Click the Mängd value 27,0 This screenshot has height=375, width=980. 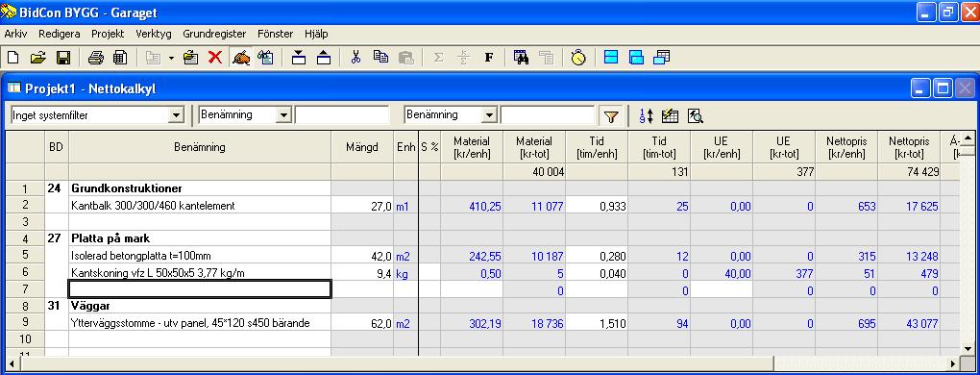pos(362,205)
